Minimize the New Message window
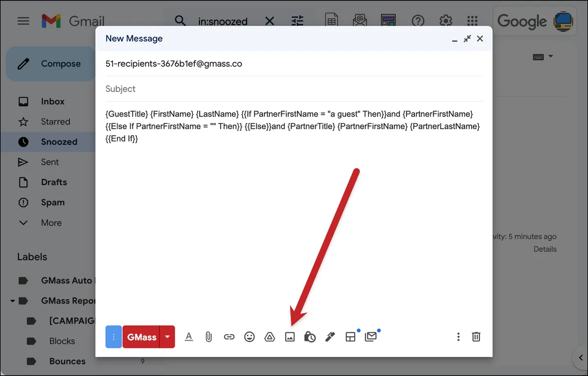 (455, 40)
